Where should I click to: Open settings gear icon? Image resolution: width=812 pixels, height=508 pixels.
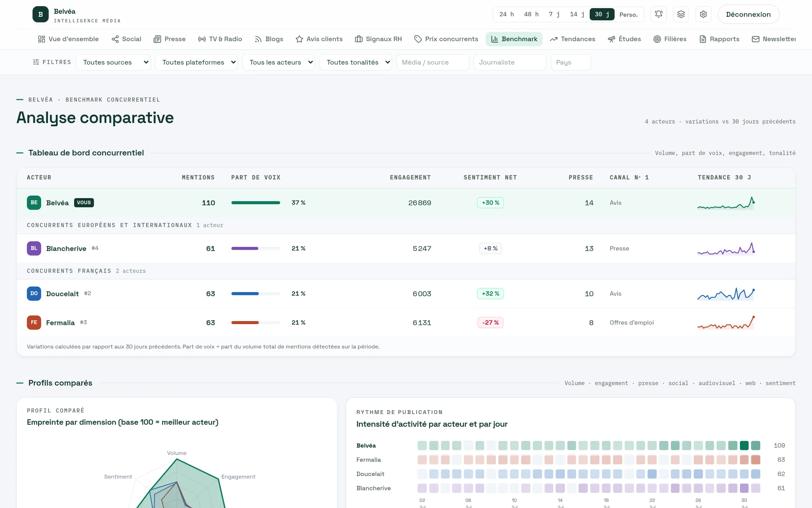pyautogui.click(x=703, y=14)
